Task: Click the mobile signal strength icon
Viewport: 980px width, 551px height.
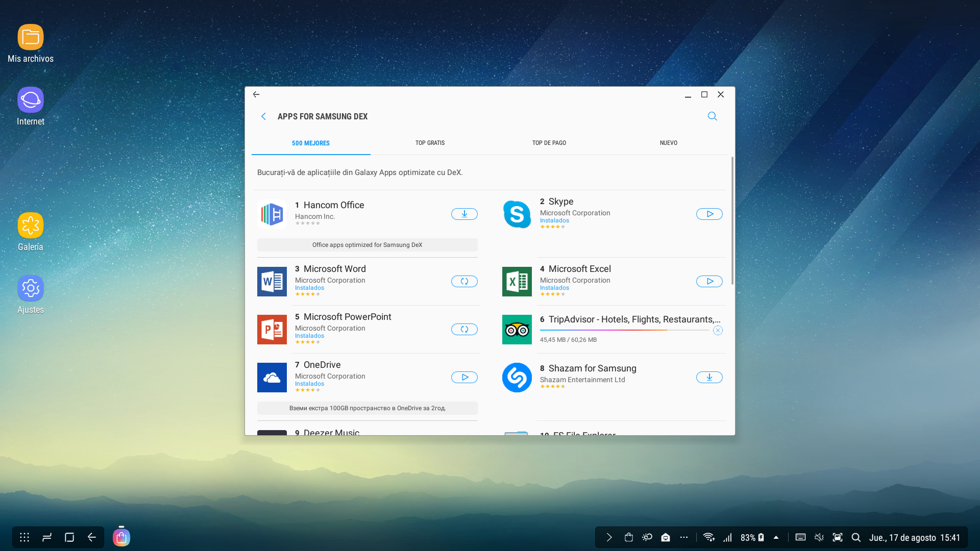Action: point(727,537)
